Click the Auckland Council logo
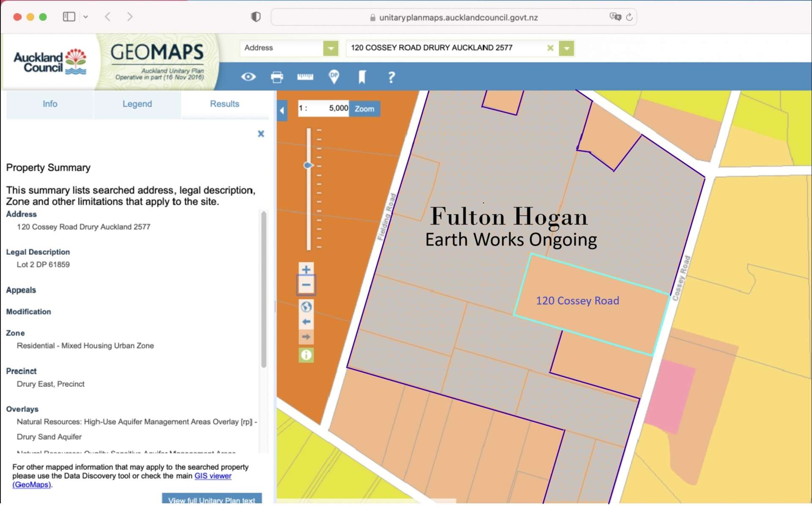This screenshot has width=812, height=505. coord(50,62)
